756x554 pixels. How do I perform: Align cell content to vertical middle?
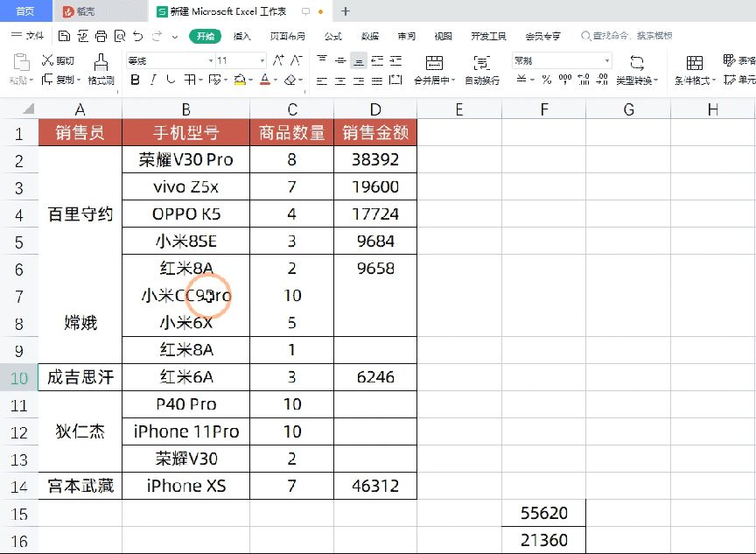pyautogui.click(x=340, y=60)
